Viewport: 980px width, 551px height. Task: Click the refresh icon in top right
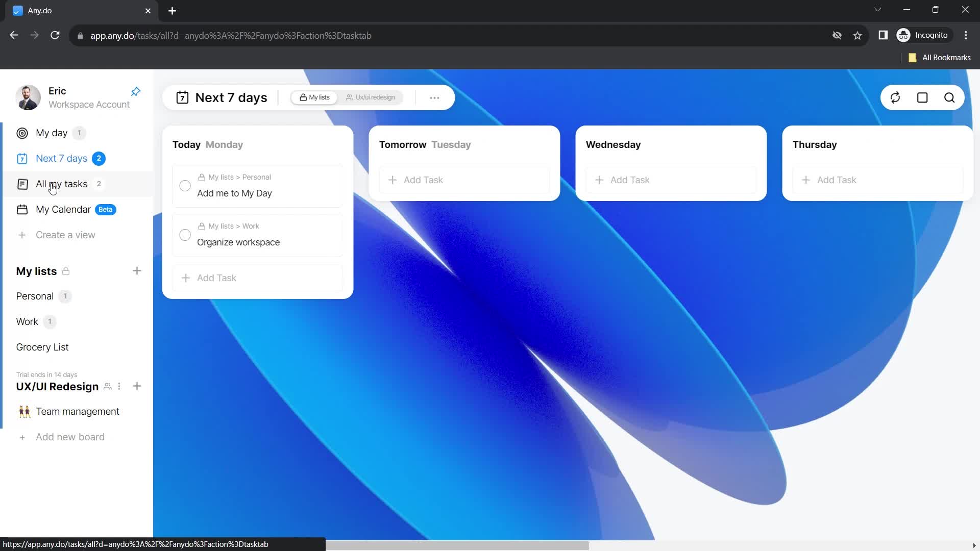895,97
